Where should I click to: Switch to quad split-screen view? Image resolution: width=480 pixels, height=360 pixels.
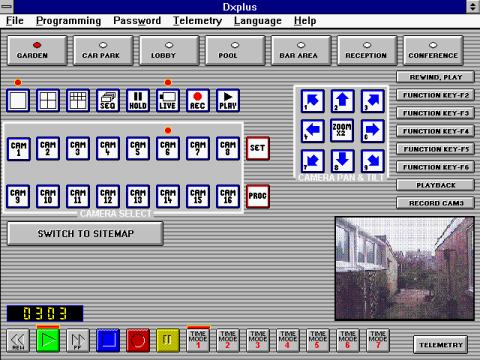click(48, 100)
